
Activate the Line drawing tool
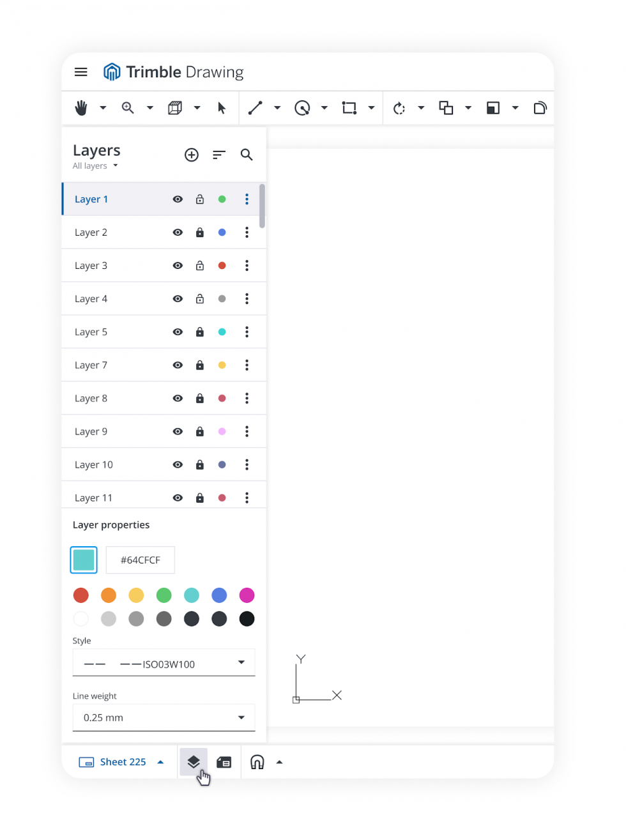[x=256, y=108]
